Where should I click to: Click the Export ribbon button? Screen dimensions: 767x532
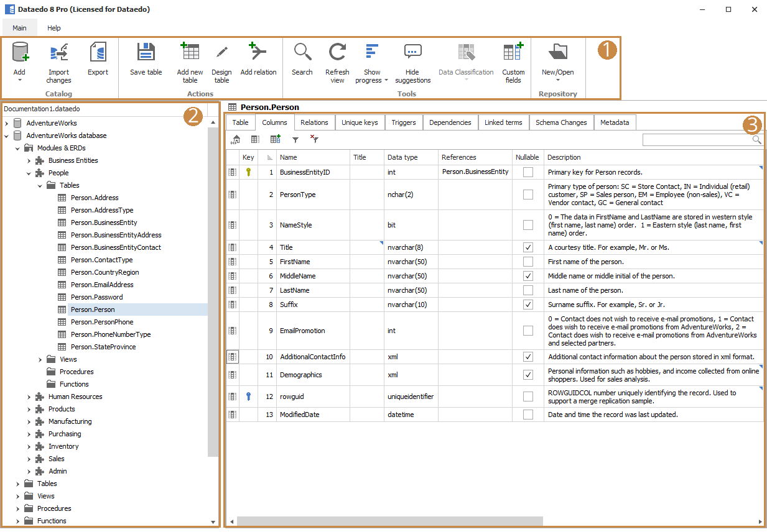click(x=98, y=52)
